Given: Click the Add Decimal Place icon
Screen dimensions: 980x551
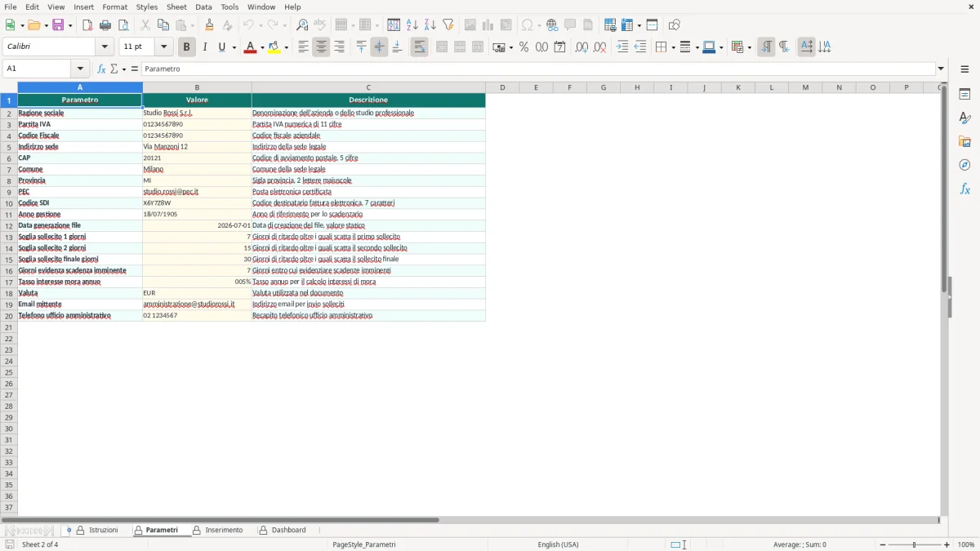Looking at the screenshot, I should pos(581,47).
